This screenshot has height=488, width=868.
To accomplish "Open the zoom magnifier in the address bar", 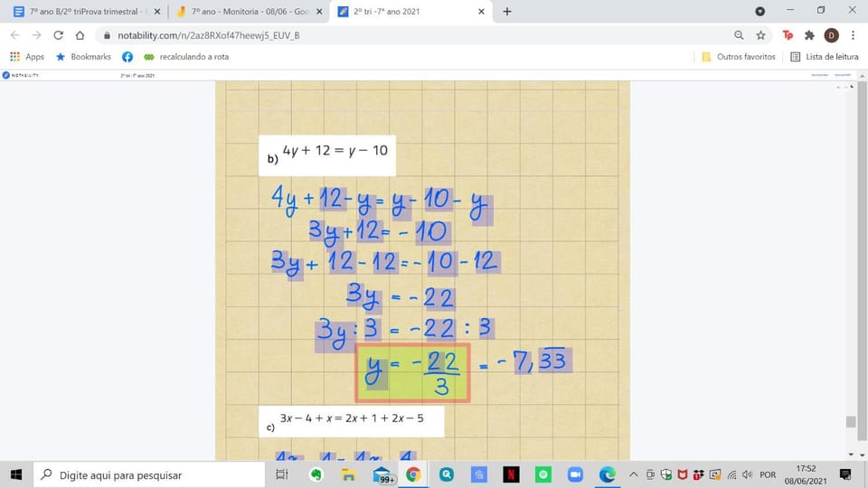I will [x=739, y=35].
